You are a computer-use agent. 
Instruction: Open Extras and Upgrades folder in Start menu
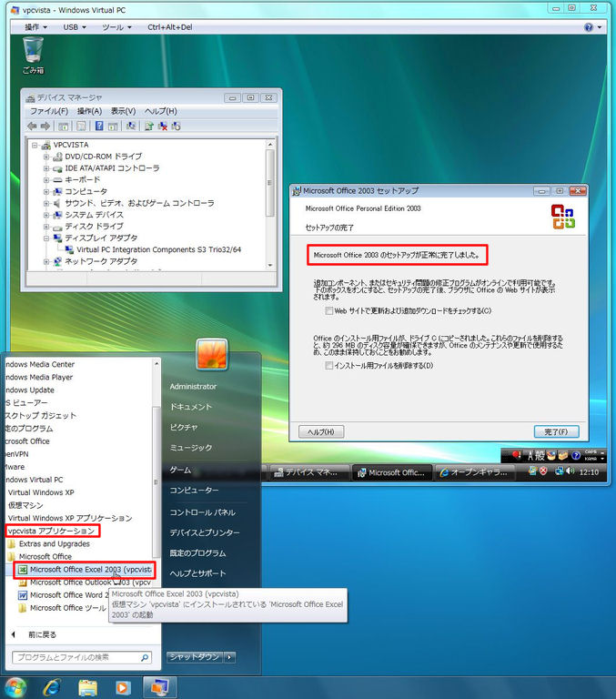[x=49, y=544]
